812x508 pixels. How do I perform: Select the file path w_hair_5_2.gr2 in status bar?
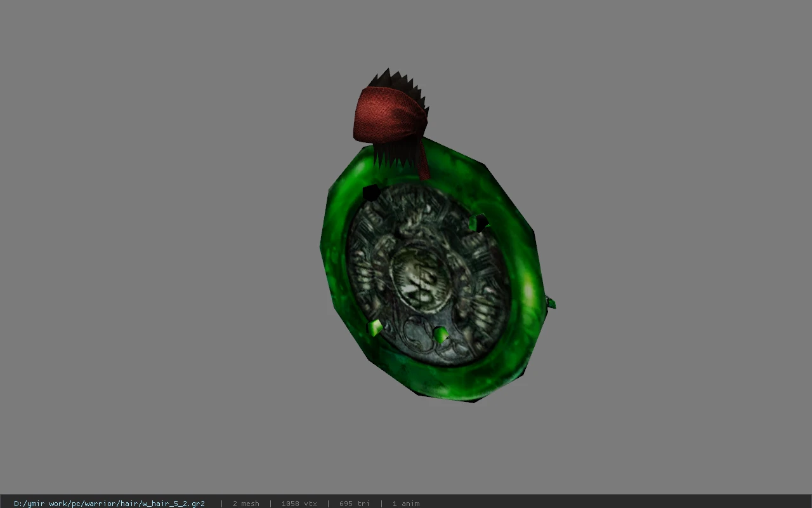(x=109, y=504)
